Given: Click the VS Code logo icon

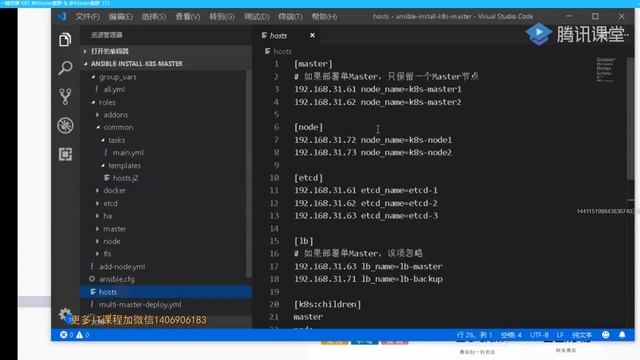Looking at the screenshot, I should 62,17.
